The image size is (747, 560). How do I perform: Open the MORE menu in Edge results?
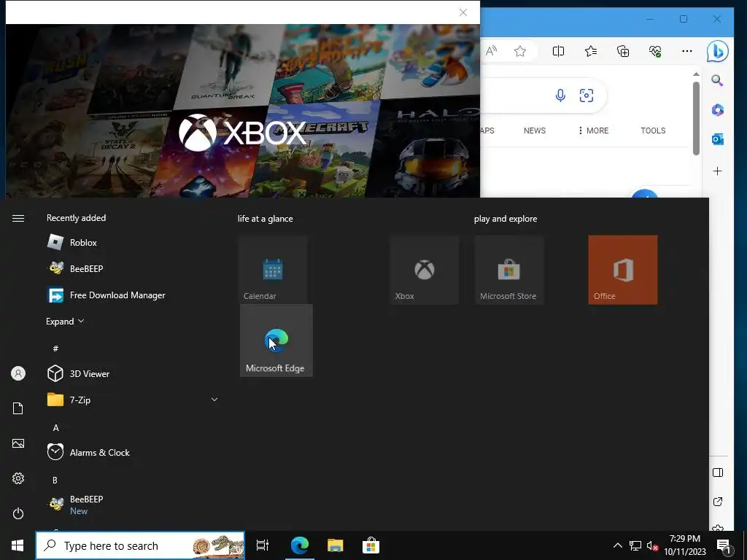[x=593, y=131]
